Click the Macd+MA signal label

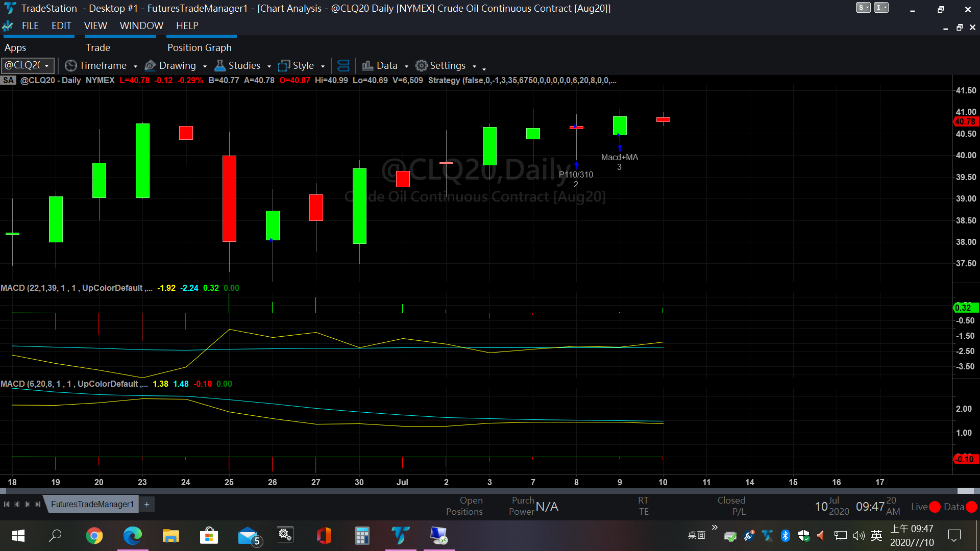pyautogui.click(x=620, y=157)
